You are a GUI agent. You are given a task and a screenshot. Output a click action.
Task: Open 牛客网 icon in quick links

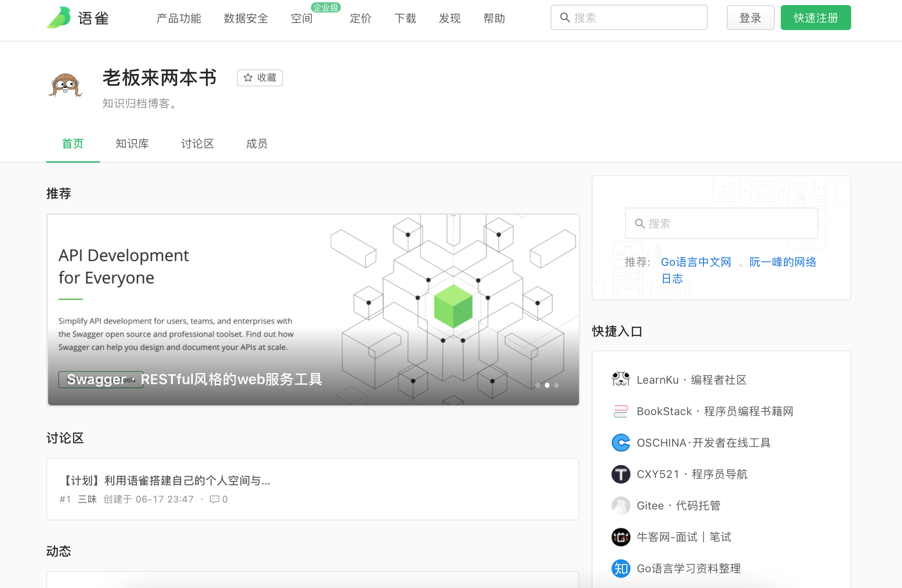tap(621, 537)
